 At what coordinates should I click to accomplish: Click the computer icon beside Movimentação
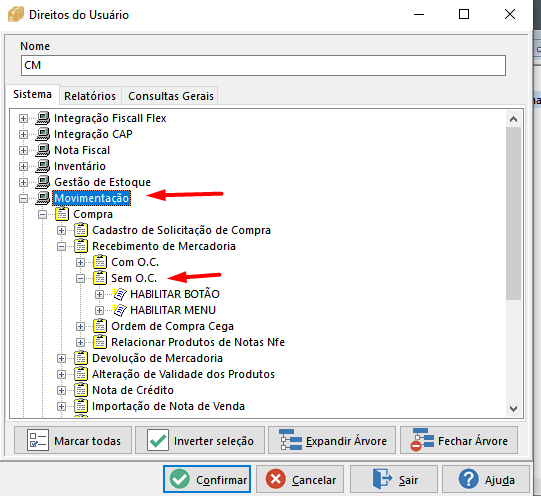43,198
